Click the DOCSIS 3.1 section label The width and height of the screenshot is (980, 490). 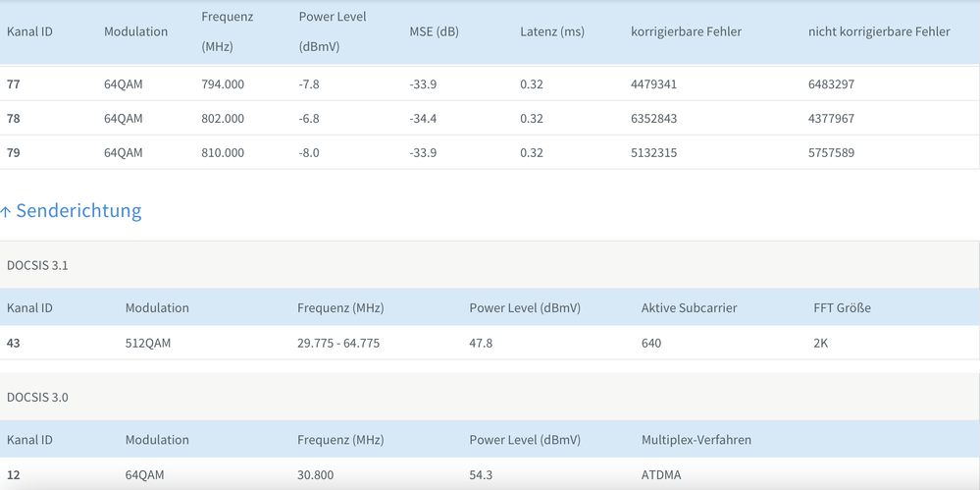point(37,265)
